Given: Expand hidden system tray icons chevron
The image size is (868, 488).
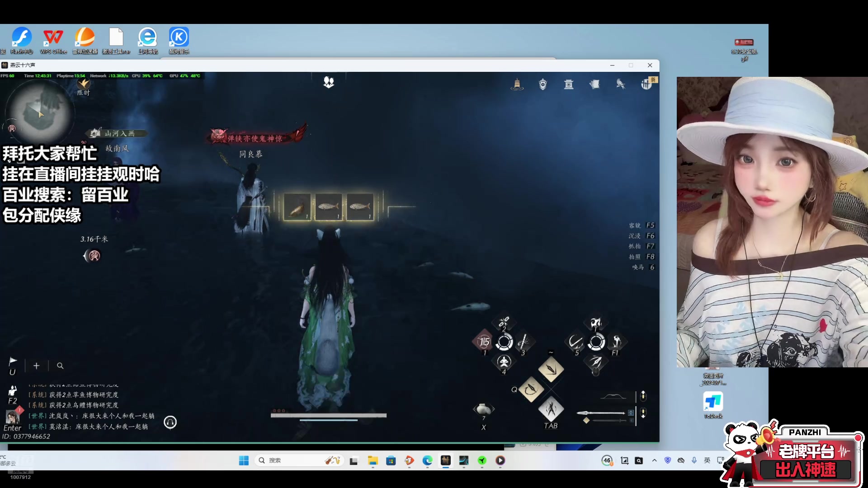Looking at the screenshot, I should tap(654, 460).
